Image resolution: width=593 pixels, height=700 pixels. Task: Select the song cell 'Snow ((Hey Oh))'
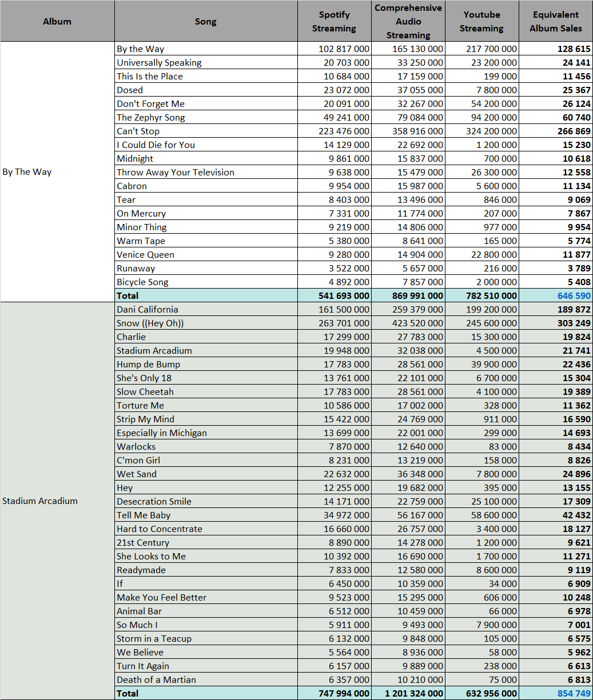[x=206, y=323]
